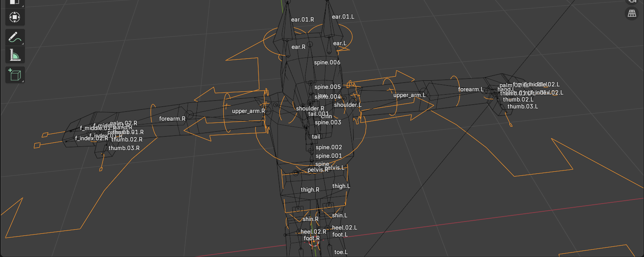The height and width of the screenshot is (257, 644).
Task: Select the spine.006 bone label
Action: pos(327,62)
